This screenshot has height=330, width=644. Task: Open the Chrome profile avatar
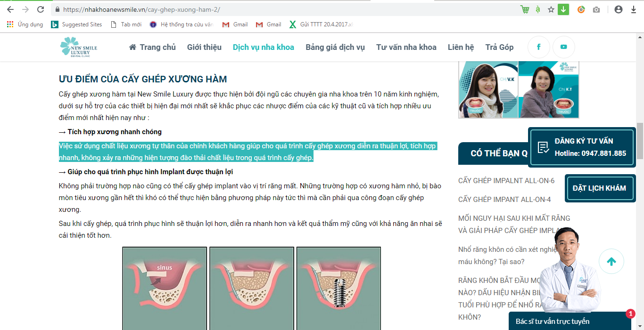pyautogui.click(x=619, y=9)
